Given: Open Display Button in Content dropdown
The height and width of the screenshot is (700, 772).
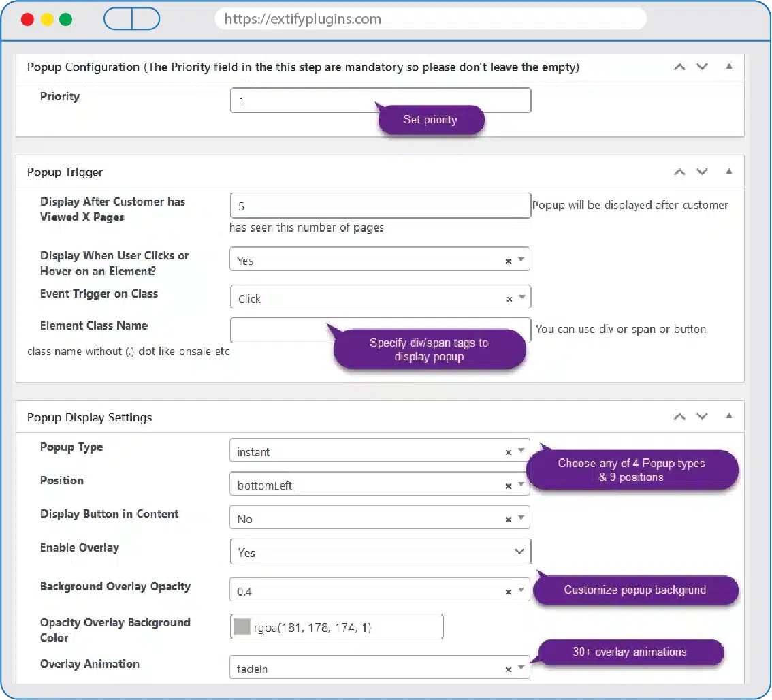Looking at the screenshot, I should coord(521,518).
